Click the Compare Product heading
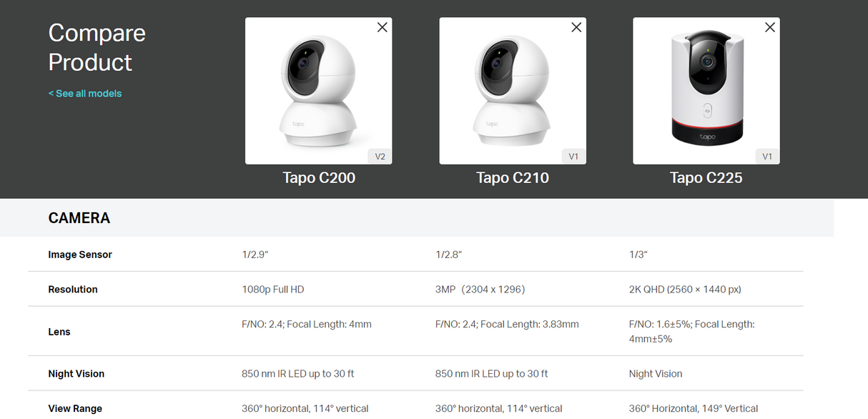 tap(97, 47)
